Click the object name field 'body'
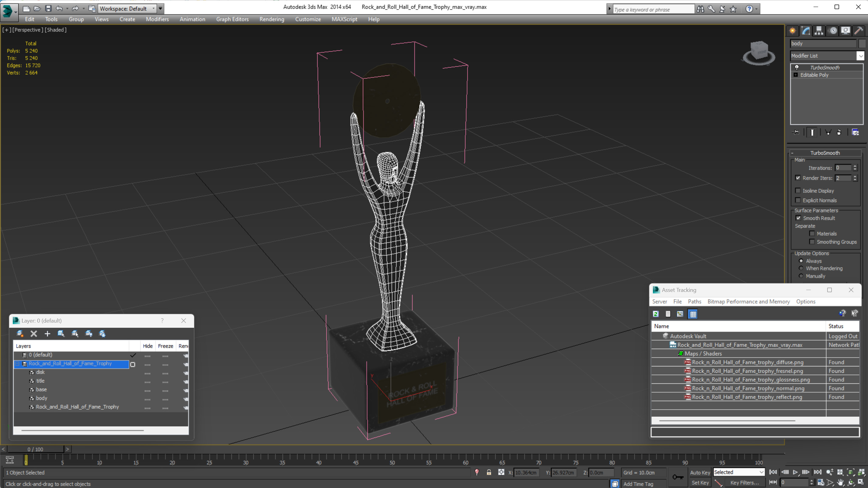This screenshot has width=868, height=488. tap(823, 43)
